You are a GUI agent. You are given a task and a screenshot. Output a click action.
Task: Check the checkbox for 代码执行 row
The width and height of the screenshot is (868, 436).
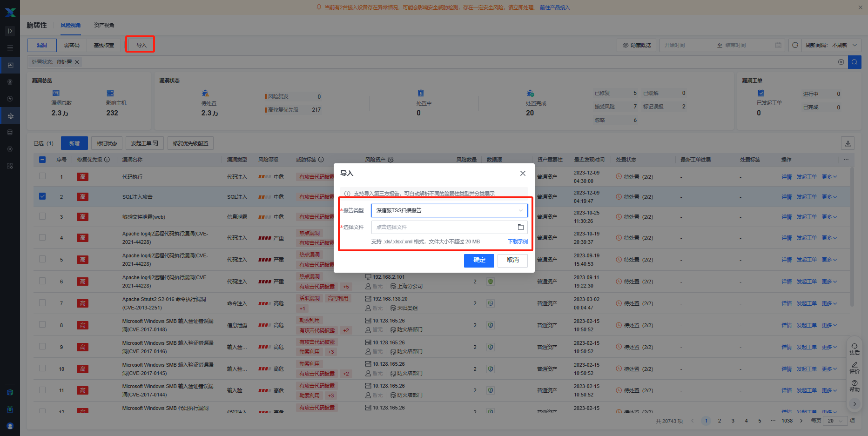[42, 176]
